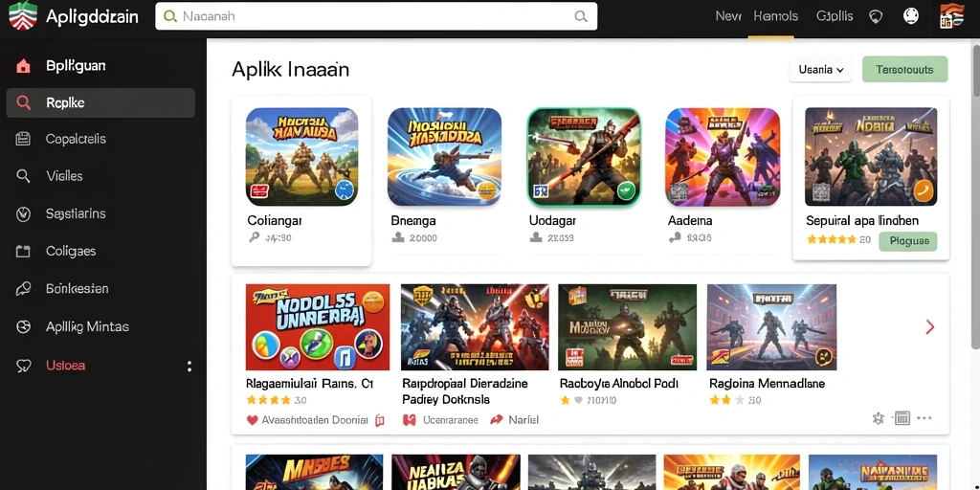Open the three-dot menu beside Usloea

tap(189, 367)
